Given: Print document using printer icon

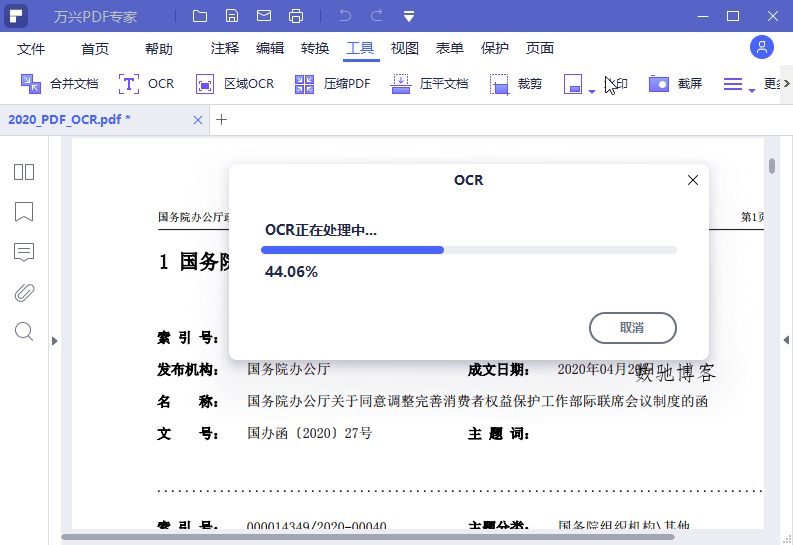Looking at the screenshot, I should [x=296, y=16].
